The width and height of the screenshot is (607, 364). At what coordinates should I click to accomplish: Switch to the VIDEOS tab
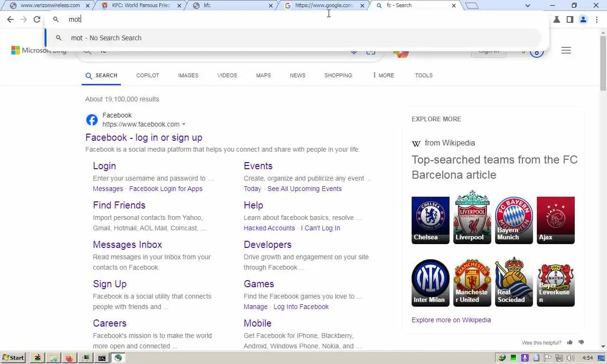(x=227, y=75)
